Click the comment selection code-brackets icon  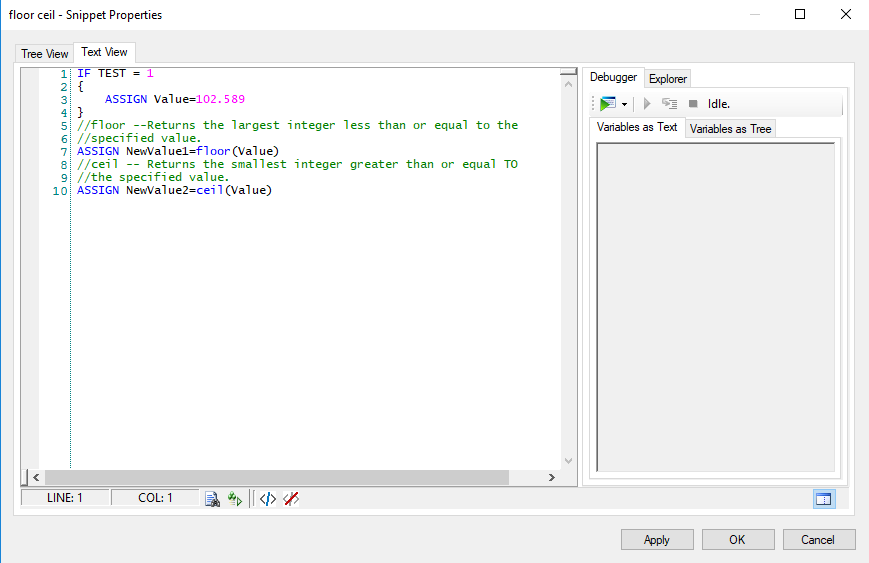pyautogui.click(x=268, y=499)
